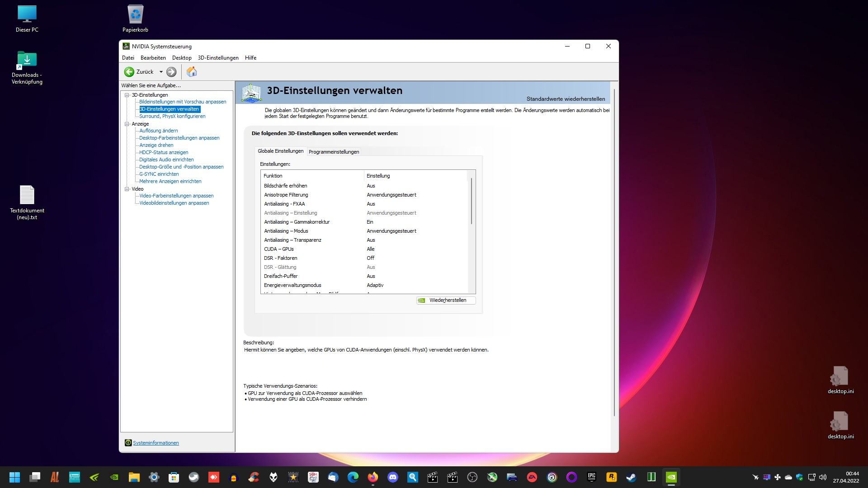
Task: Launch CCleaner from the taskbar
Action: (x=254, y=477)
